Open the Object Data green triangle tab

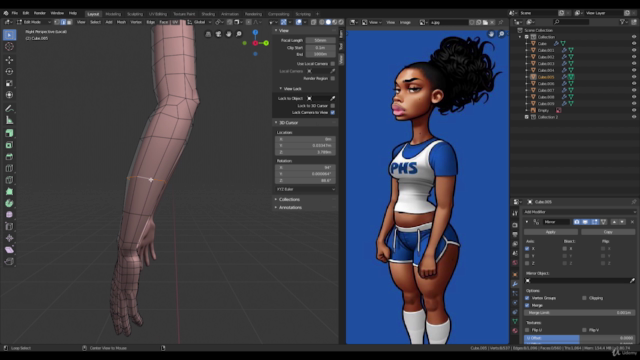point(515,321)
